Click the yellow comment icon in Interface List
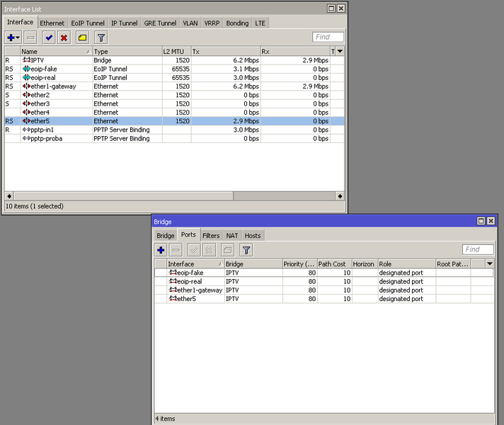The height and width of the screenshot is (425, 504). coord(82,38)
